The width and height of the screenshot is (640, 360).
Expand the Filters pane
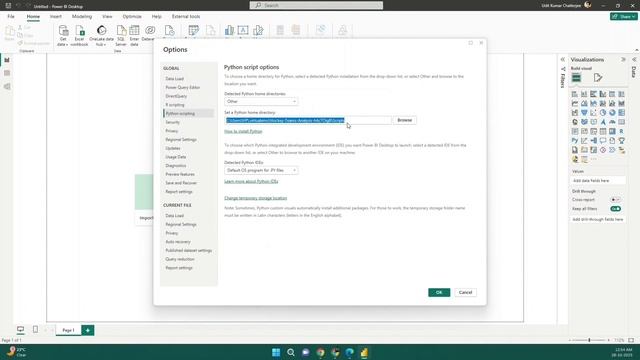pyautogui.click(x=562, y=60)
